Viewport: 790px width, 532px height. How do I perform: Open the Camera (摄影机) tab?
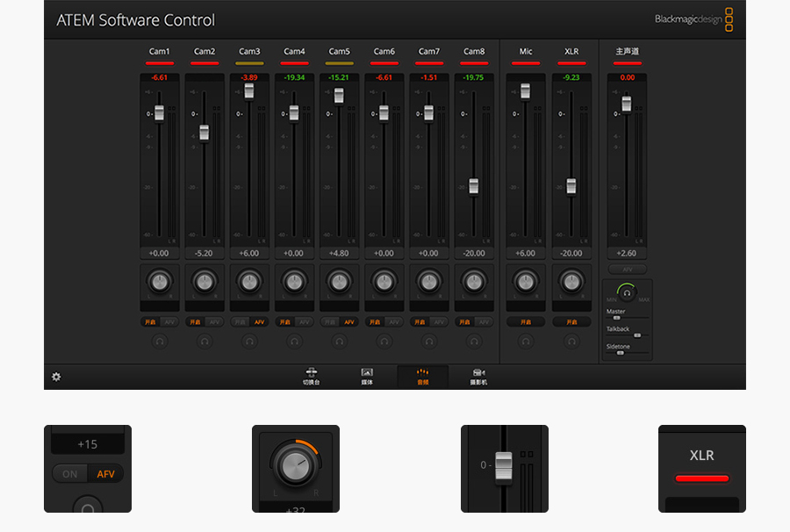coord(478,377)
